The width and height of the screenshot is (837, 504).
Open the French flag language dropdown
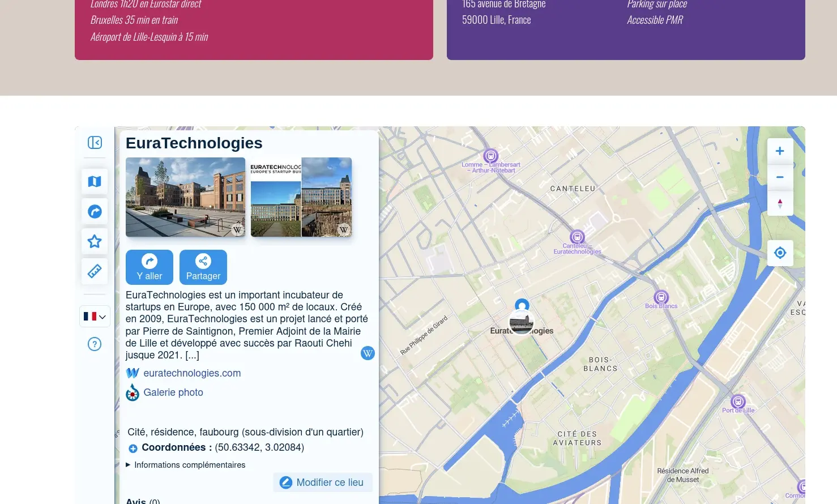click(x=95, y=317)
